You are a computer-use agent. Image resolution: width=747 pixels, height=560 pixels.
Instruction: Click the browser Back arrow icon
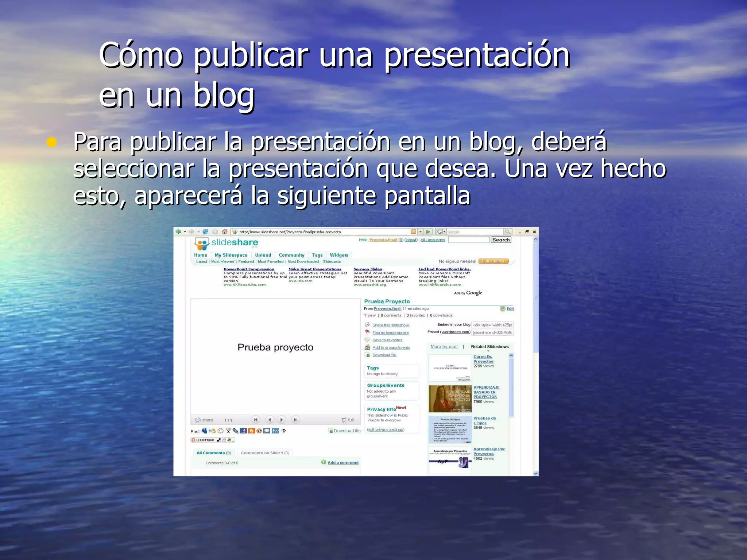178,232
